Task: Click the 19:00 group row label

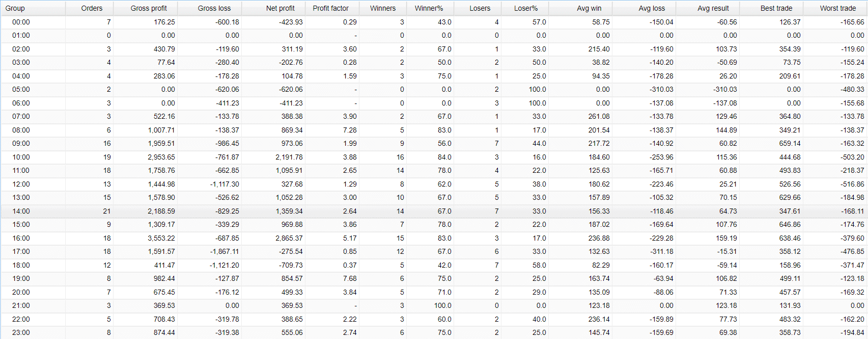Action: point(21,279)
